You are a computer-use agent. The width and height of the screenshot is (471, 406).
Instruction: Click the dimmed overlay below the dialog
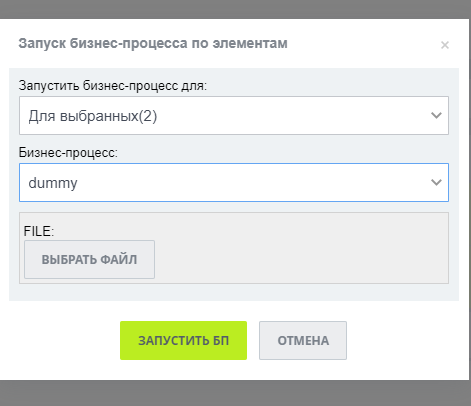pos(235,393)
